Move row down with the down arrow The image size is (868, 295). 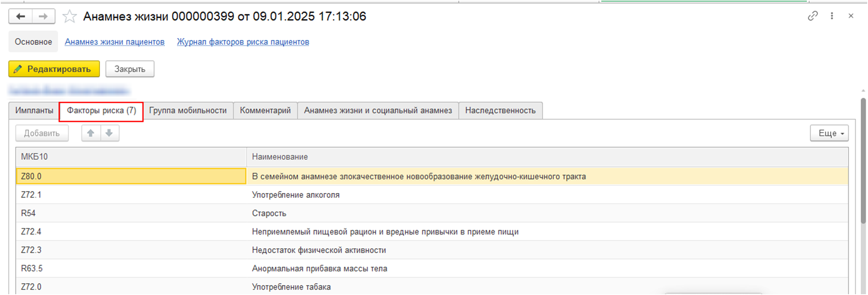coord(109,133)
